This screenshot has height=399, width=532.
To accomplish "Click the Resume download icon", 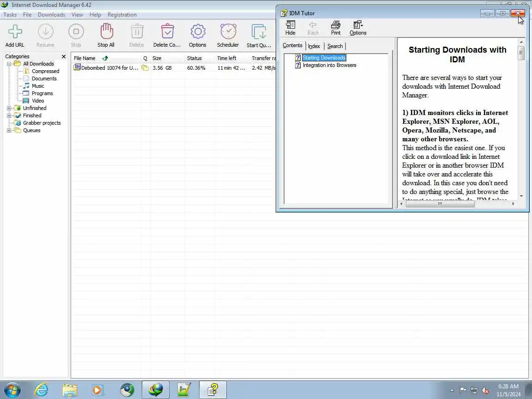I will pos(45,35).
